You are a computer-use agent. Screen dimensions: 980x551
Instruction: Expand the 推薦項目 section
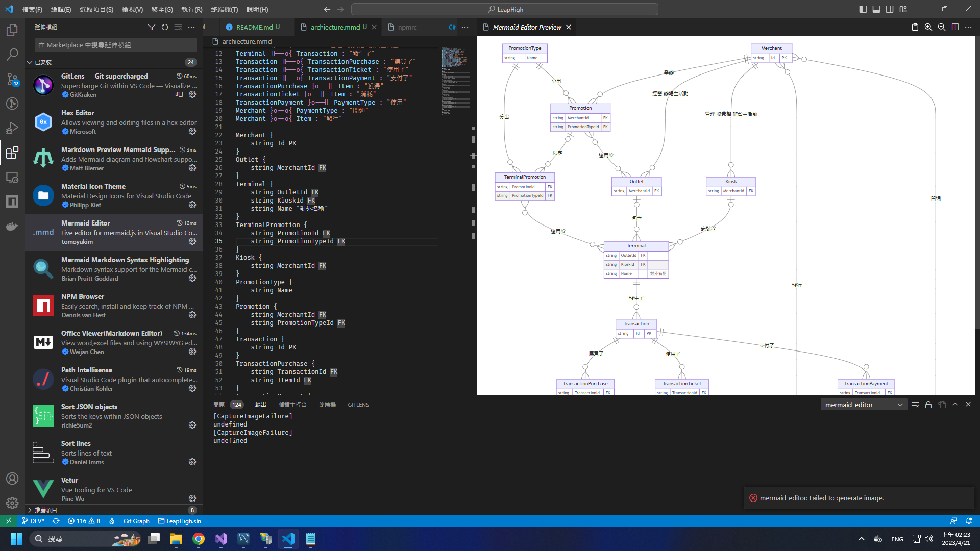[x=43, y=510]
